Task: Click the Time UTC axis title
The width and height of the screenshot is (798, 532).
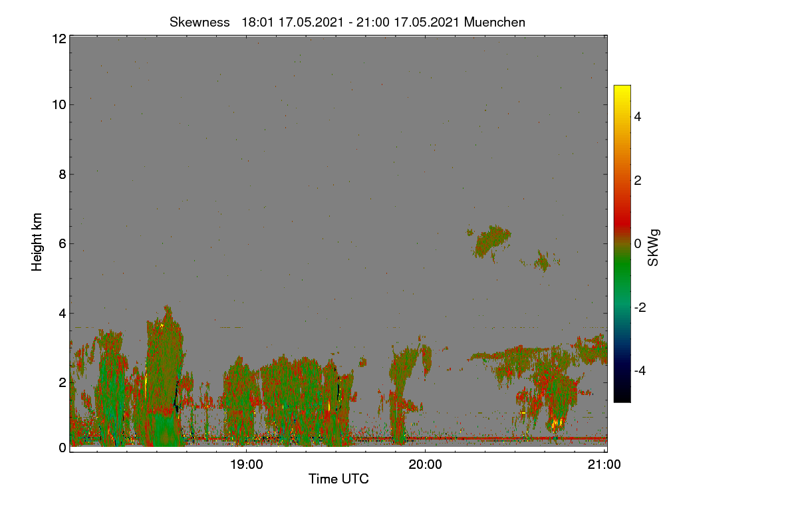Action: coord(338,479)
